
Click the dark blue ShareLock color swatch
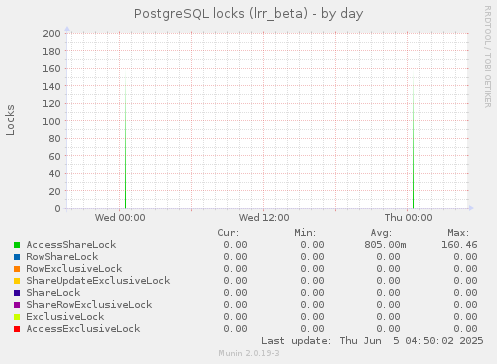[17, 293]
